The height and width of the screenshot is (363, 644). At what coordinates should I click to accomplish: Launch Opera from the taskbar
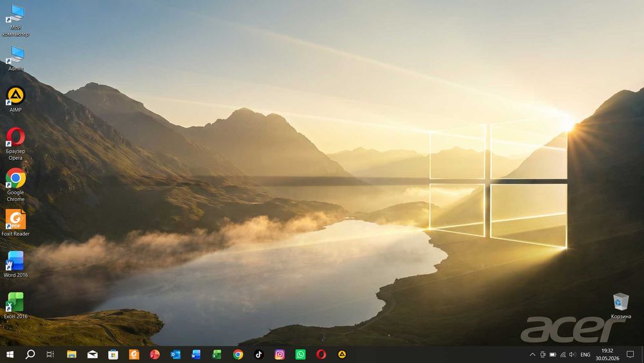[x=321, y=355]
